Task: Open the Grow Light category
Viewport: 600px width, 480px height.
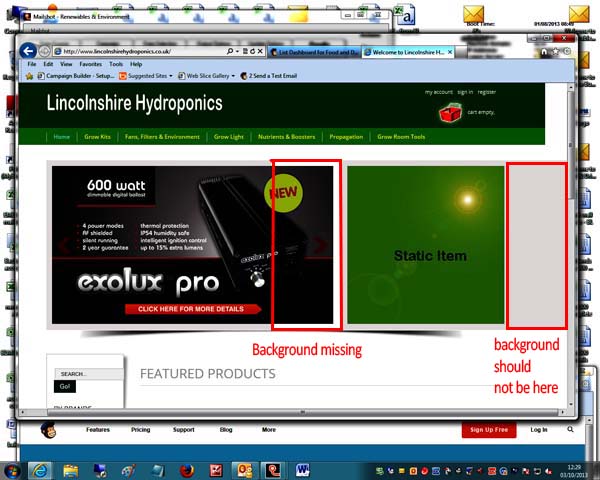Action: pos(228,137)
